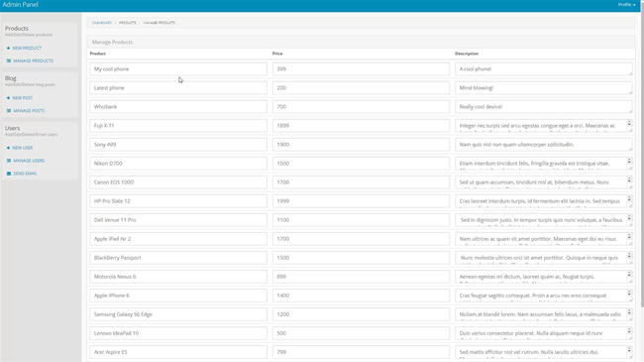The image size is (644, 362).
Task: Click the Acer Aspire E5 name field
Action: pyautogui.click(x=178, y=353)
